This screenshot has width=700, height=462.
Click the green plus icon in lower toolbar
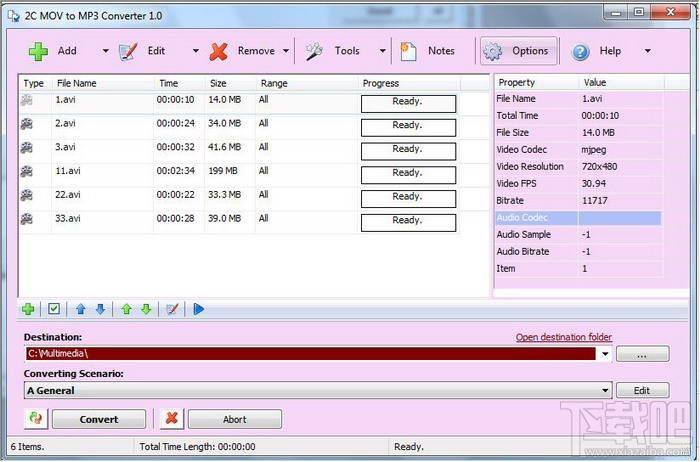pos(28,309)
